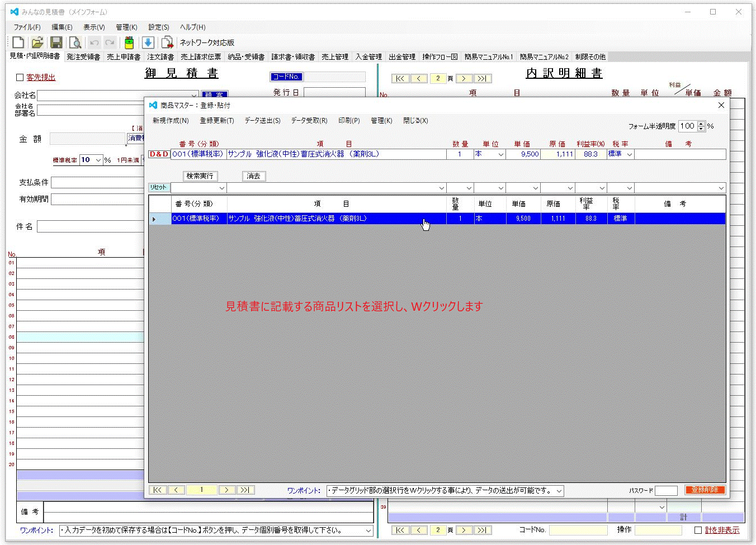Open print preview magnifier icon
This screenshot has height=545, width=756.
tap(75, 42)
